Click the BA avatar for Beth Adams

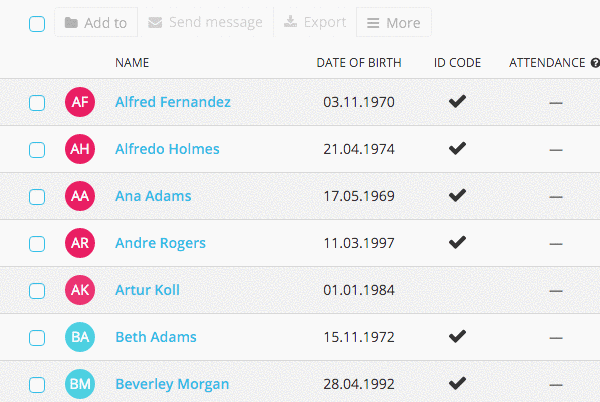point(80,337)
